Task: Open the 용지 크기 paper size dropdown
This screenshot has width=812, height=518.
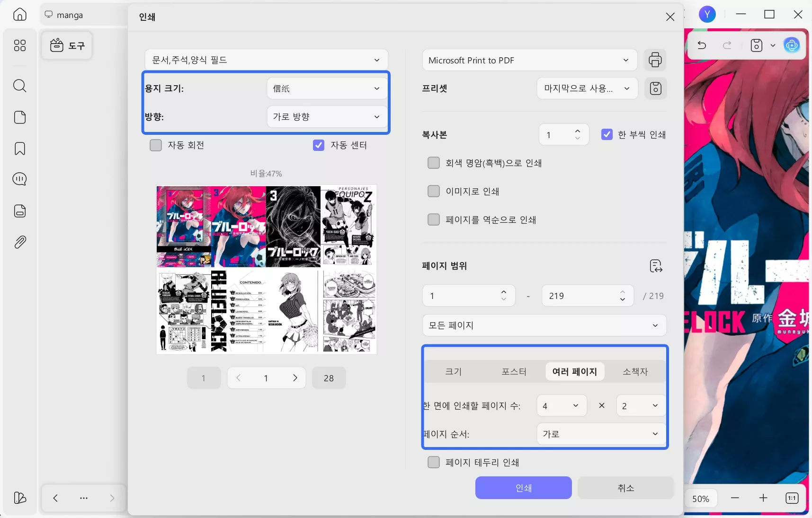Action: coord(326,88)
